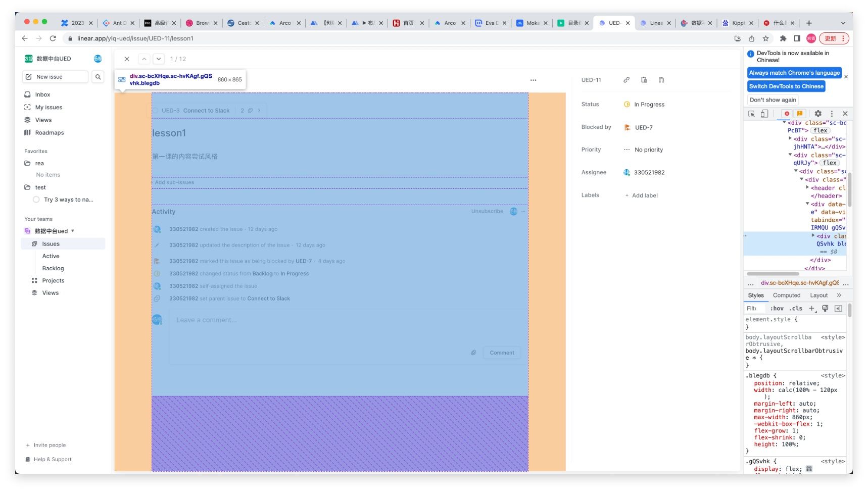Image resolution: width=868 pixels, height=492 pixels.
Task: Copy issue ID with the clipboard icon
Action: point(644,80)
